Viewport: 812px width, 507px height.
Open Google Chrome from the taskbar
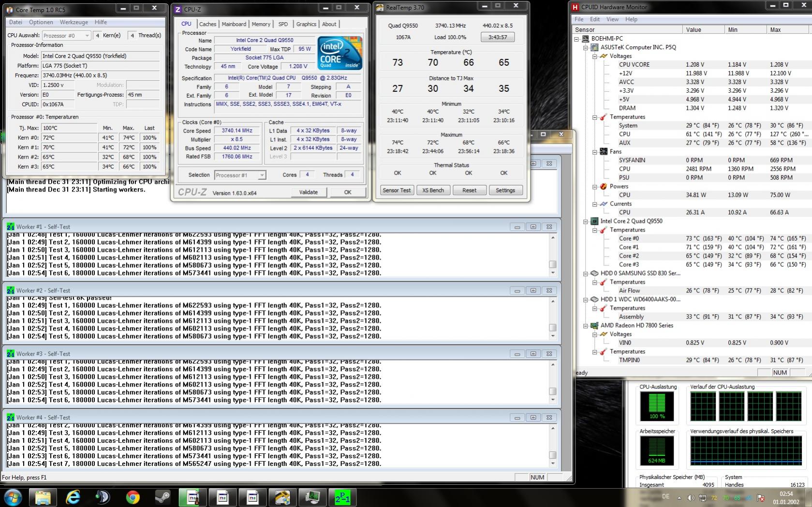133,497
